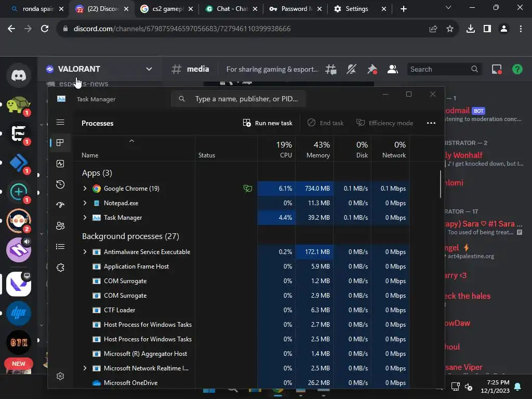Open App history icon in Task Manager sidebar
This screenshot has width=532, height=399.
60,184
